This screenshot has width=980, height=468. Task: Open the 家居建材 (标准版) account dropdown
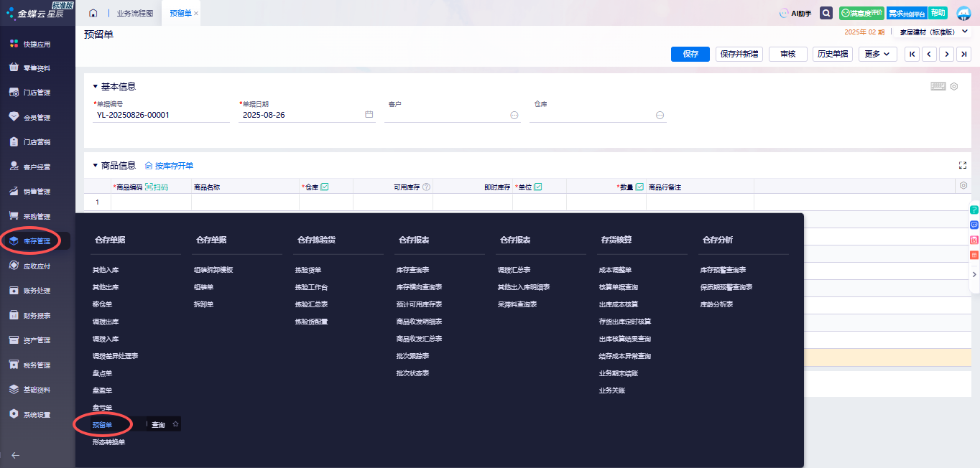[966, 32]
